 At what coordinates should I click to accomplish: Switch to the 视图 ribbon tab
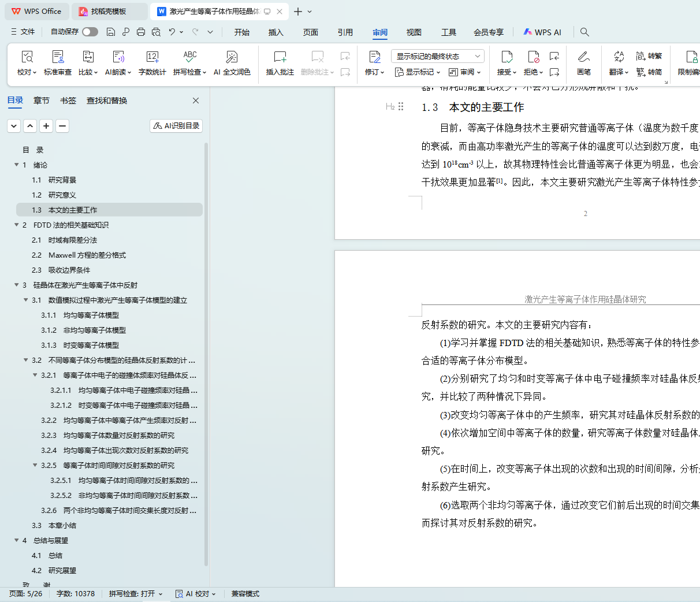point(414,32)
